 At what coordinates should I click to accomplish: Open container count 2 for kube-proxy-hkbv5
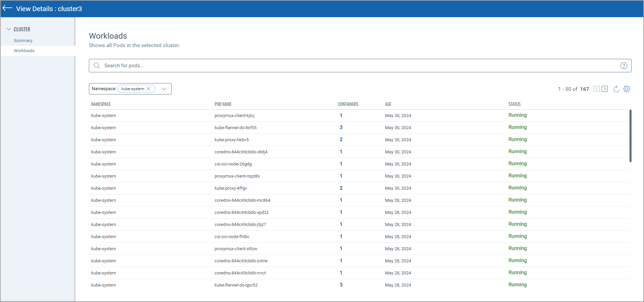(341, 140)
